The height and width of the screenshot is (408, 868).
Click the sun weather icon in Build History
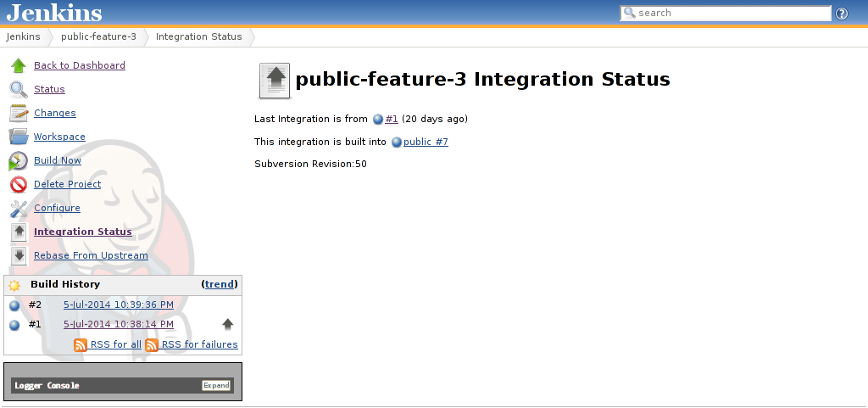(14, 285)
